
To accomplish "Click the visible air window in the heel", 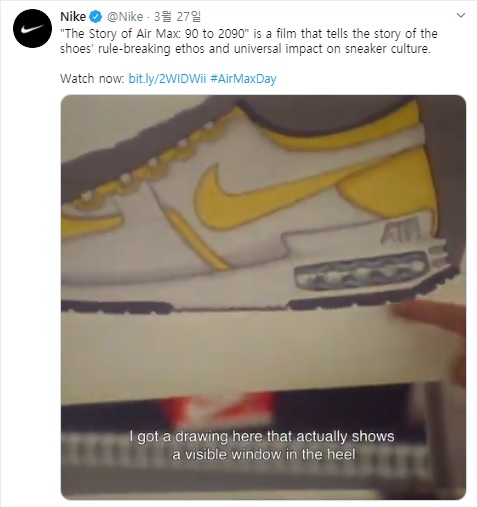I will click(360, 272).
